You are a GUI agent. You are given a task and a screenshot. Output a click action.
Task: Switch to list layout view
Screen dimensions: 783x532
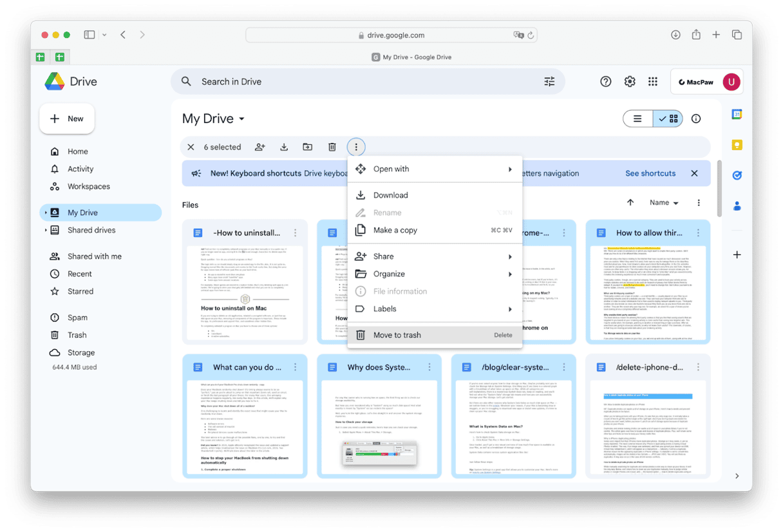[x=637, y=119]
